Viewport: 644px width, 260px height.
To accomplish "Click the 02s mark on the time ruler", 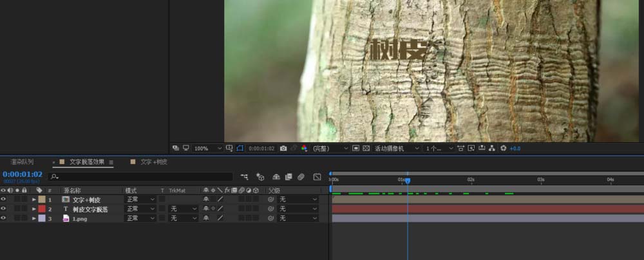I will click(x=471, y=180).
